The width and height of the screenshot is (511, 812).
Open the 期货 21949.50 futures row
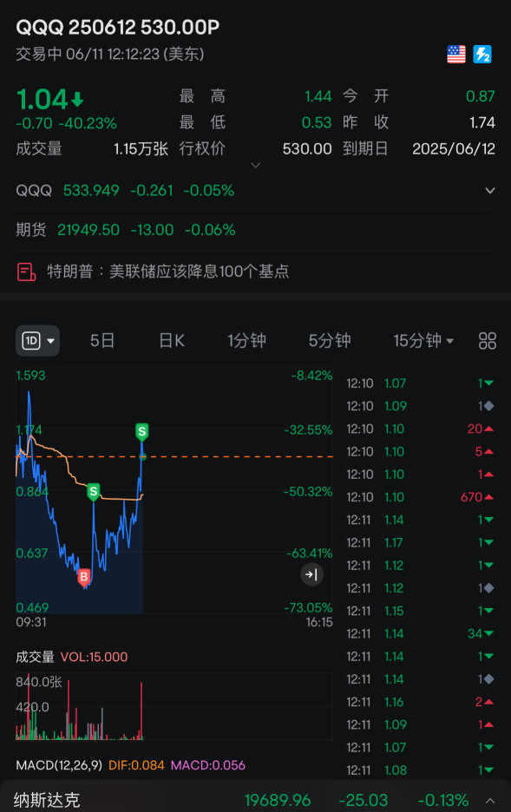point(255,229)
